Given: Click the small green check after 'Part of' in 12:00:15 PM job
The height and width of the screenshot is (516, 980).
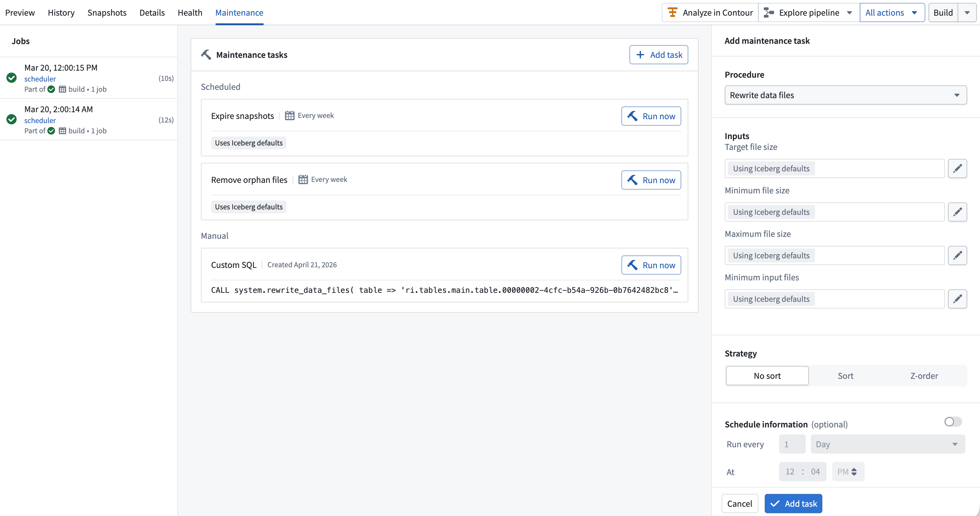Looking at the screenshot, I should [51, 90].
